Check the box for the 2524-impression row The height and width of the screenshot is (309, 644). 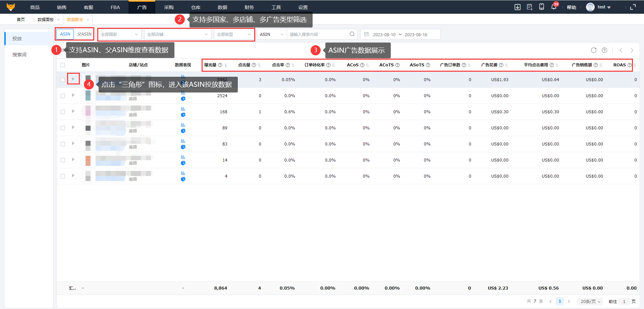[63, 96]
